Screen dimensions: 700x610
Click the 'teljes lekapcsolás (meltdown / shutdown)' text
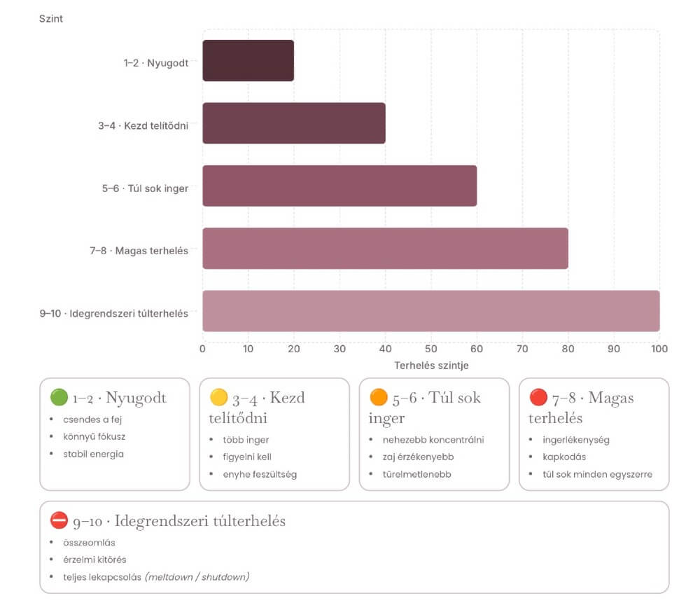pos(156,577)
